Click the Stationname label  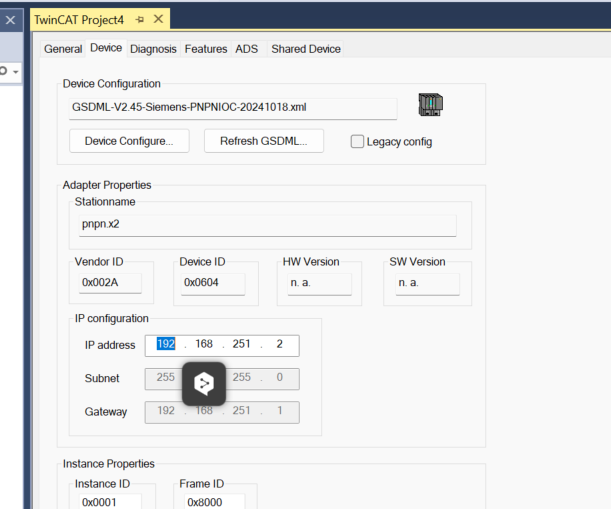point(105,202)
